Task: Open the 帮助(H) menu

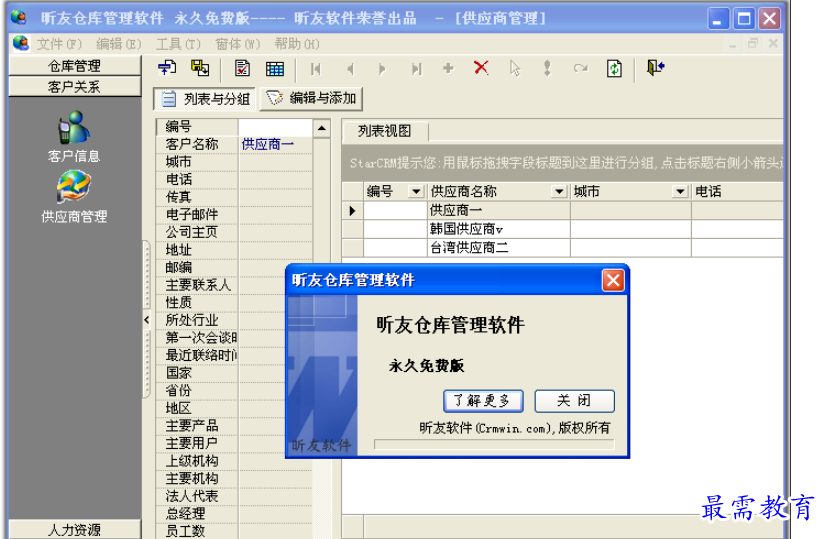Action: tap(297, 44)
